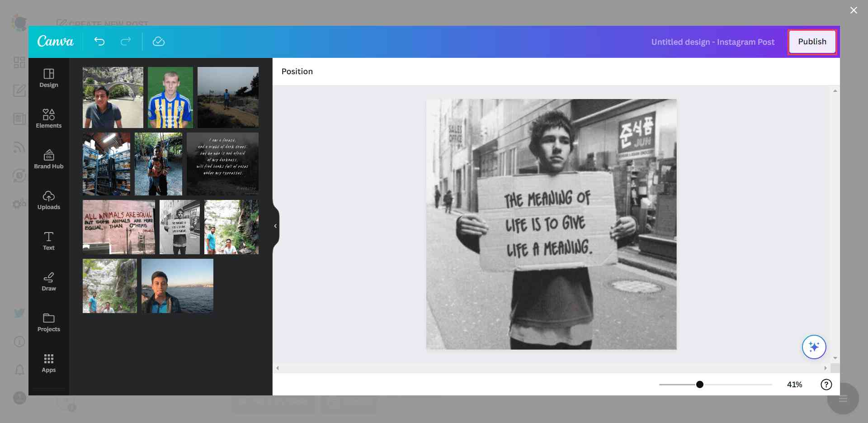Screen dimensions: 868x423
Task: Select two men sitting by rocks photo
Action: pyautogui.click(x=231, y=227)
